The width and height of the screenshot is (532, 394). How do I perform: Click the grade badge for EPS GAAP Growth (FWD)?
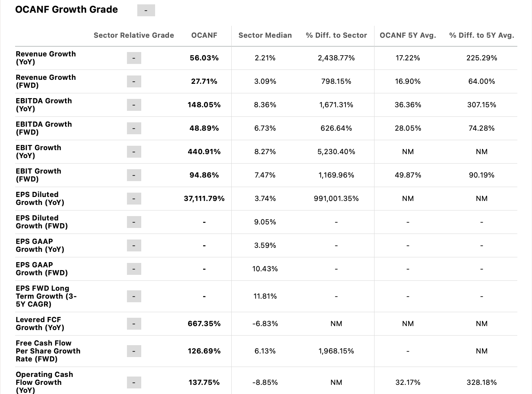click(x=134, y=269)
